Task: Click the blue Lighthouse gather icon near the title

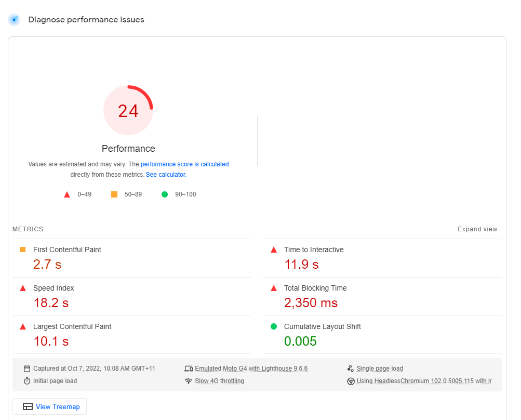Action: coord(14,19)
